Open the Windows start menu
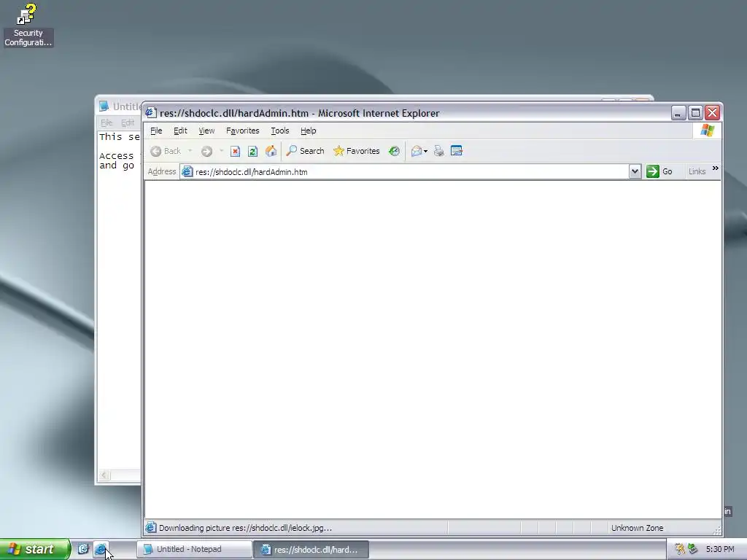Screen dimensions: 747x560 tap(35, 549)
